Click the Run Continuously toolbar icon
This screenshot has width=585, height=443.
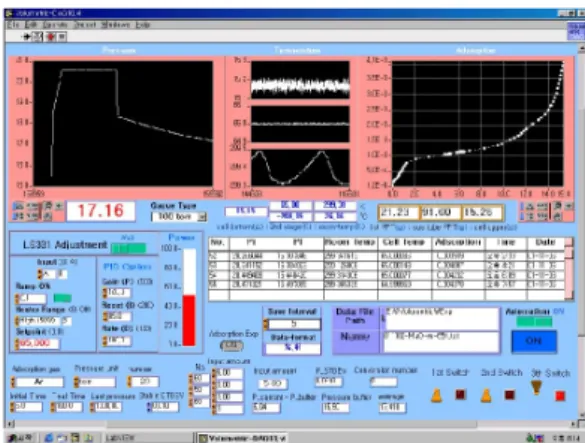pyautogui.click(x=37, y=37)
